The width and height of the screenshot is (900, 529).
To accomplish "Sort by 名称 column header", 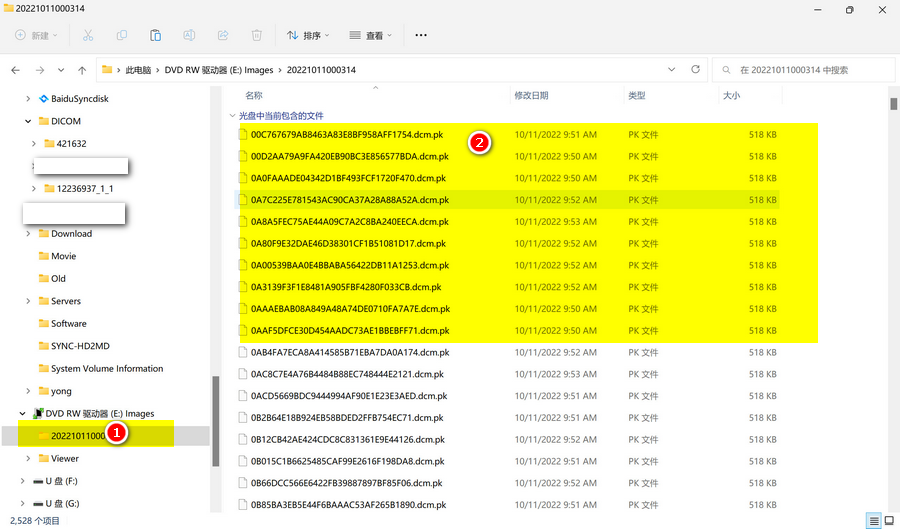I will click(x=254, y=95).
